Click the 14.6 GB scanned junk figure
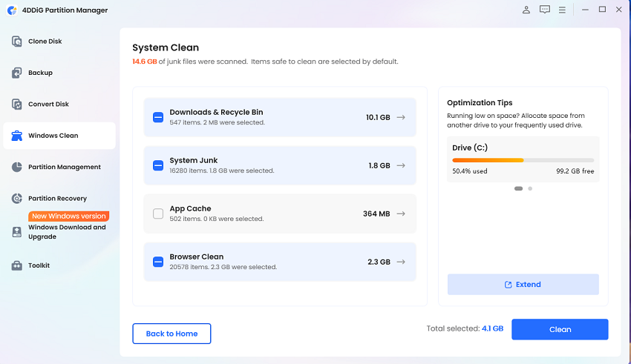The image size is (631, 364). 145,62
